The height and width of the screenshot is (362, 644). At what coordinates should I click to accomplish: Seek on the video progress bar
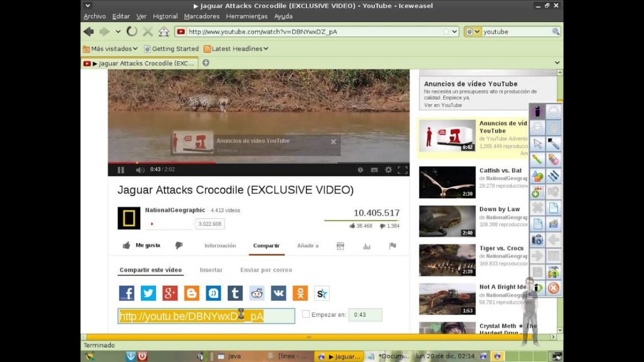(259, 163)
